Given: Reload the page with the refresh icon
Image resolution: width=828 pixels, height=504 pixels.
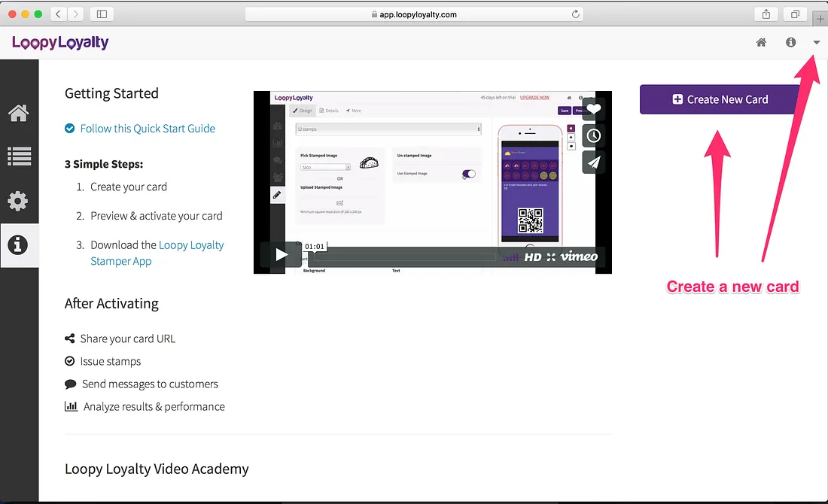Looking at the screenshot, I should click(576, 14).
